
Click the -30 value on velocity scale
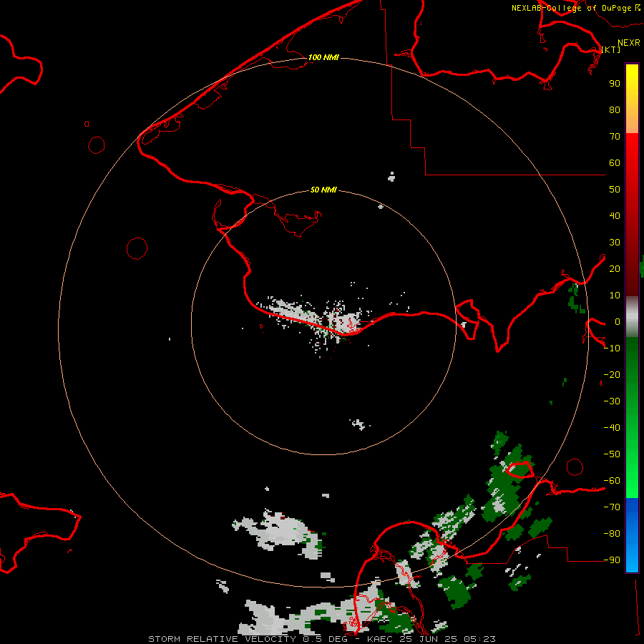pyautogui.click(x=612, y=401)
